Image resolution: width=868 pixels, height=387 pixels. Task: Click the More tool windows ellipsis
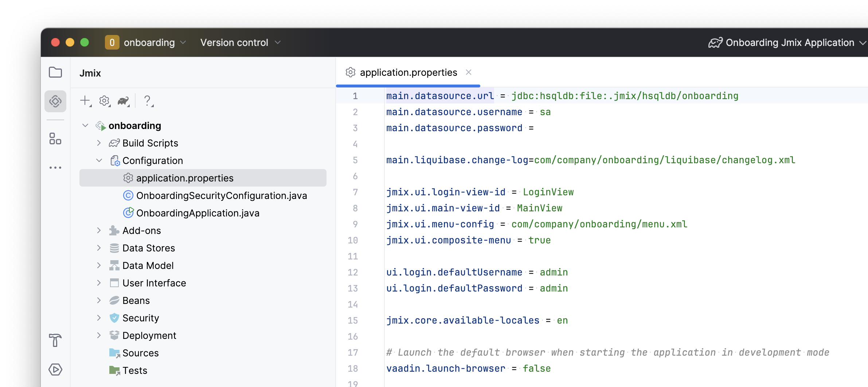tap(55, 168)
